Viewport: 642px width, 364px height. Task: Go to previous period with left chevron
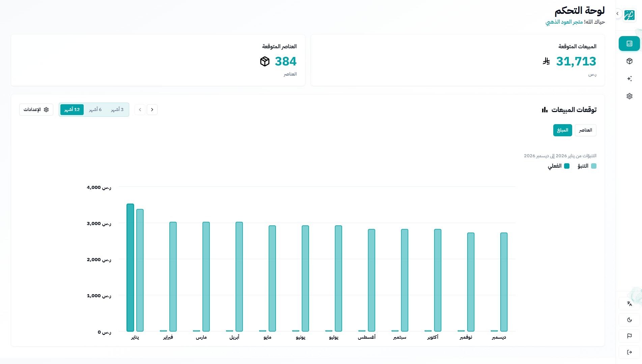coord(140,110)
